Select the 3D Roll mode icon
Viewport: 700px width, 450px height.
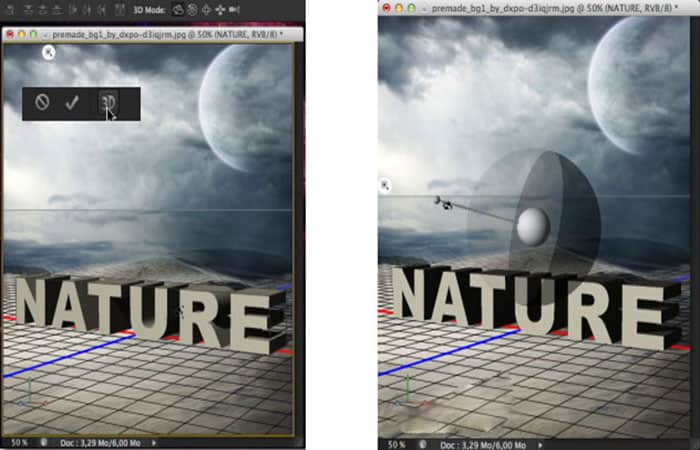(x=192, y=10)
